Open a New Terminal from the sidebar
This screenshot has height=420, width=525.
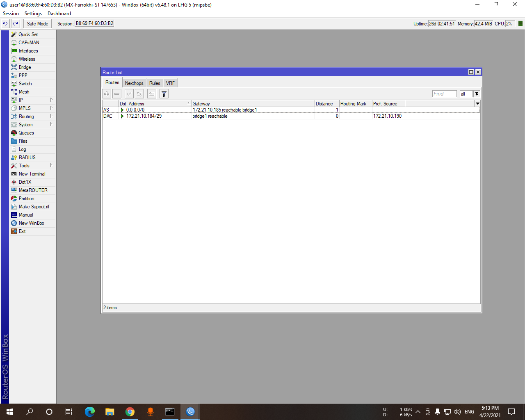click(32, 173)
